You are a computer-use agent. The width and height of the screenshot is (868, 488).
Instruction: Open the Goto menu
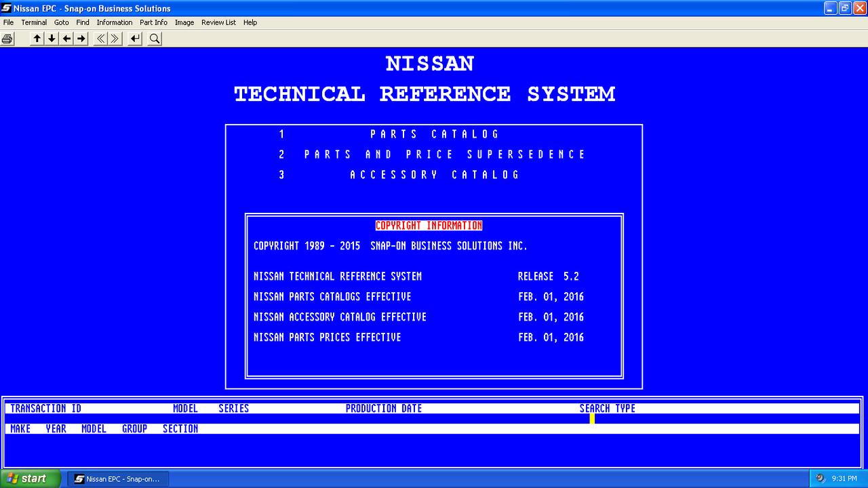(62, 22)
